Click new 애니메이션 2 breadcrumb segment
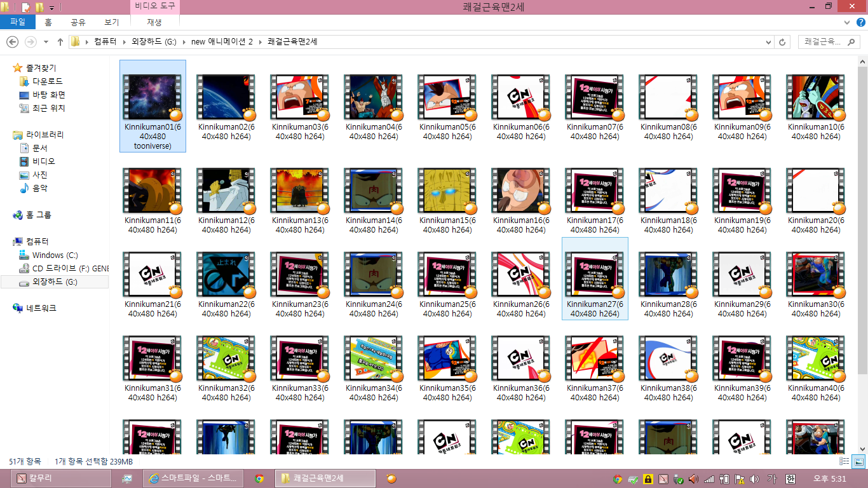The image size is (868, 488). point(222,42)
